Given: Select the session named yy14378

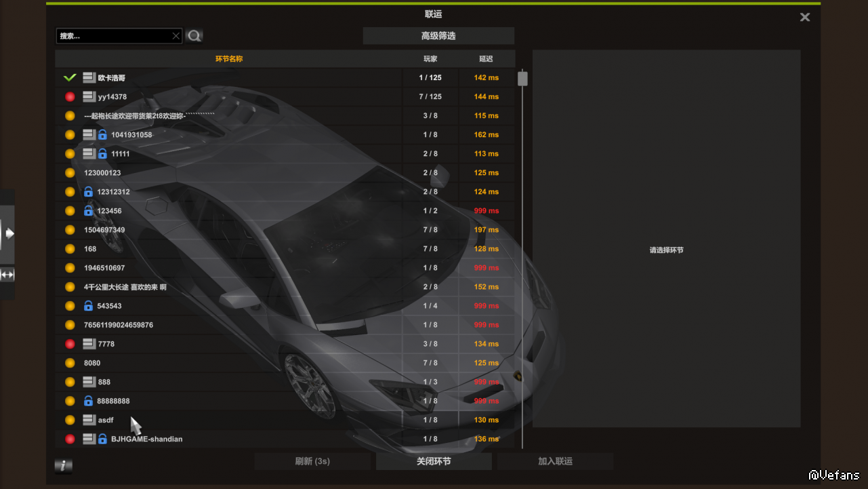Looking at the screenshot, I should (x=285, y=97).
